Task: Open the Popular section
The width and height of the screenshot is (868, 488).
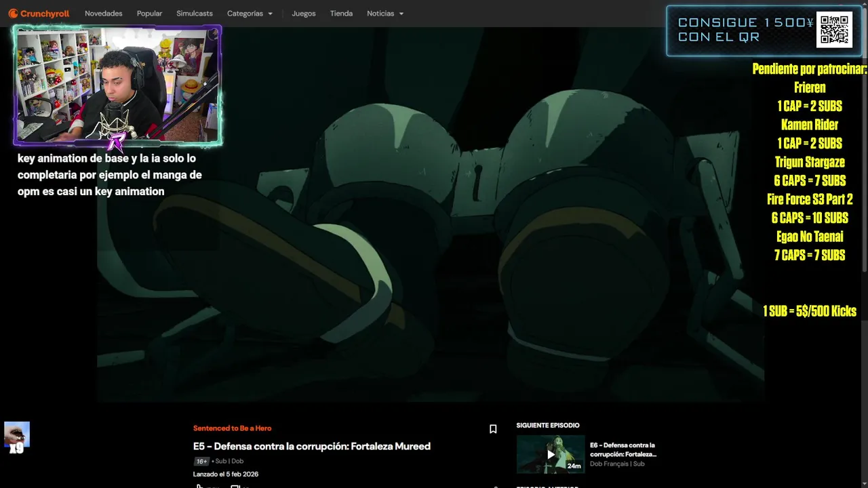Action: click(149, 14)
